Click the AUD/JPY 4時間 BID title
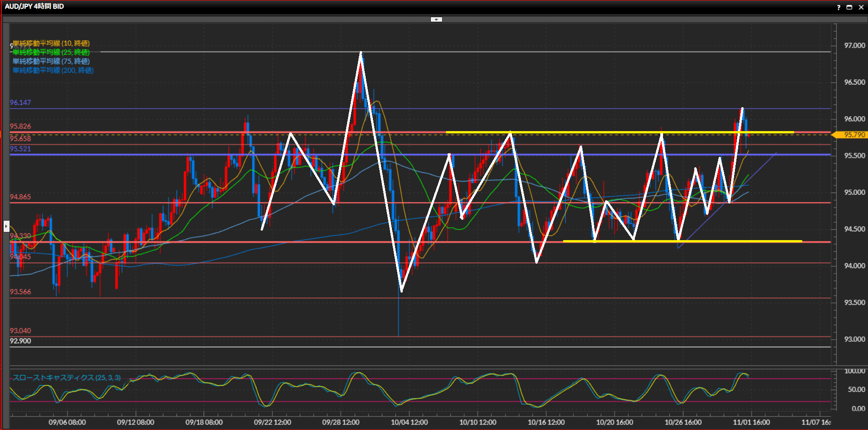Screen dimensions: 868x430 34,6
